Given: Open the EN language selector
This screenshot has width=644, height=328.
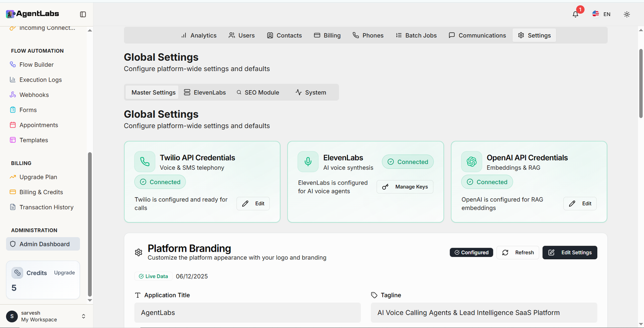Looking at the screenshot, I should tap(601, 14).
